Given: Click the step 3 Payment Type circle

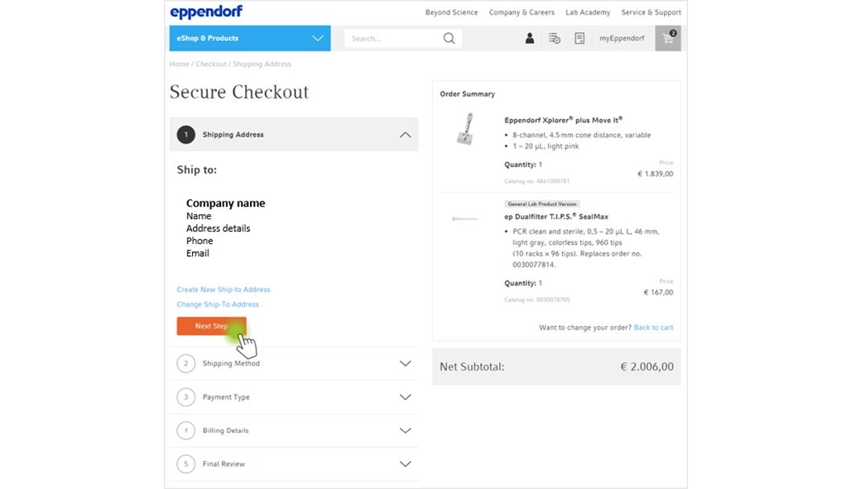Looking at the screenshot, I should click(186, 397).
